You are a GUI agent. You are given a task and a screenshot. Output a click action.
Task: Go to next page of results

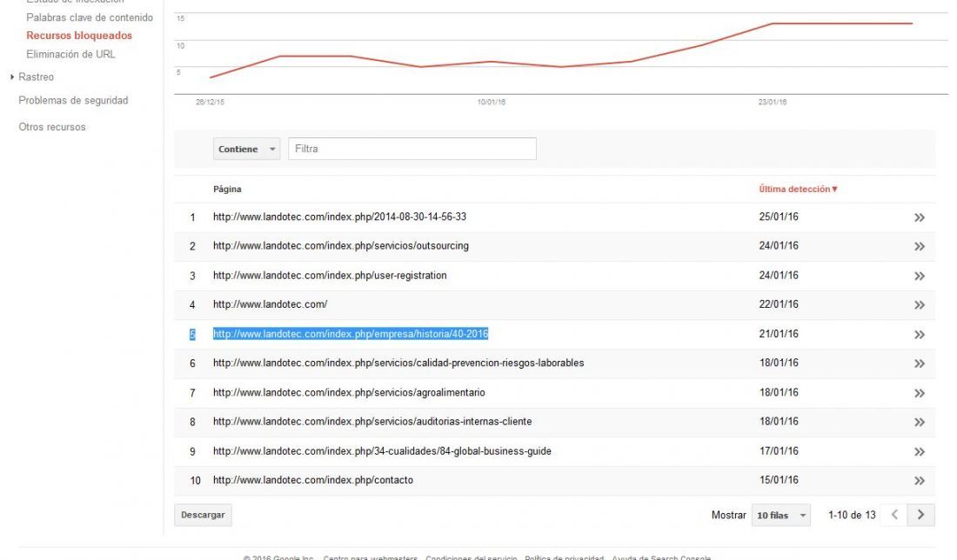920,515
